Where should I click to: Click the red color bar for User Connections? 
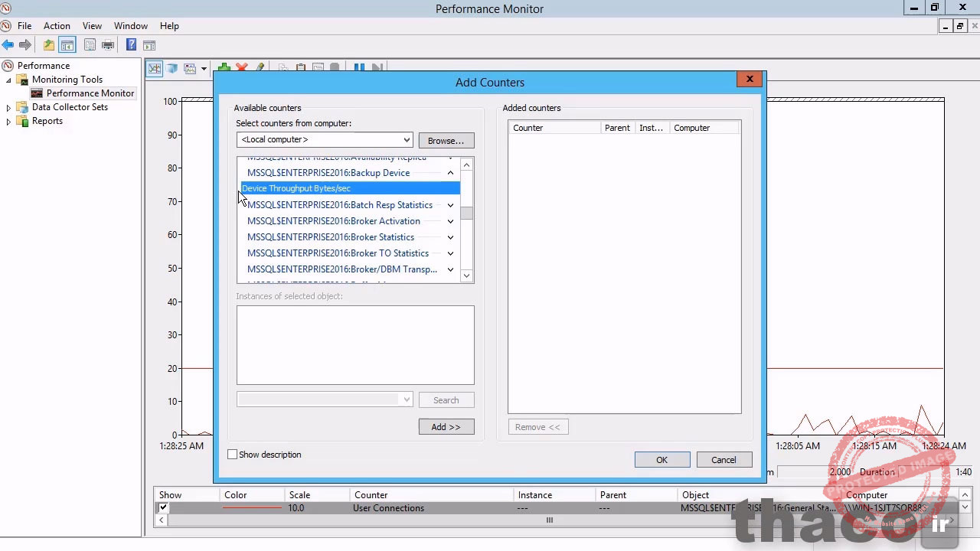point(253,507)
